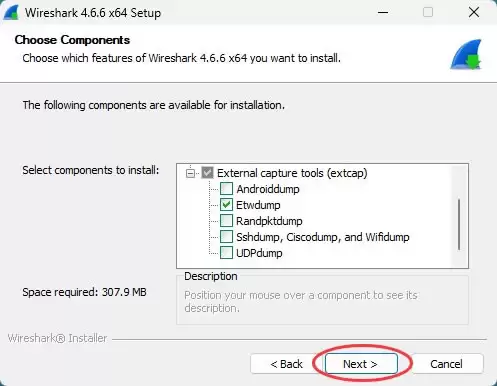Uncheck the Etwdump checkbox
The height and width of the screenshot is (386, 497).
pyautogui.click(x=226, y=205)
